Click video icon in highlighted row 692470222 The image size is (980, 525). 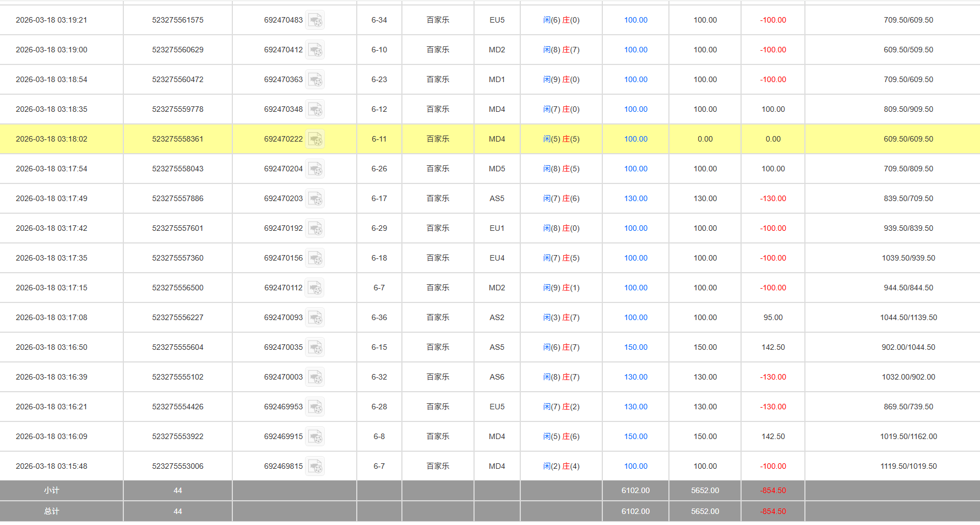click(315, 139)
